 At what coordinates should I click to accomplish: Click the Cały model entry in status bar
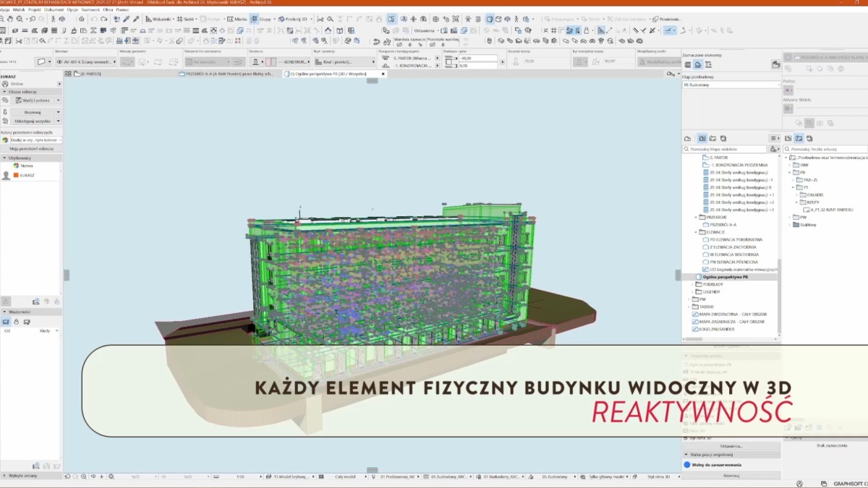point(345,477)
